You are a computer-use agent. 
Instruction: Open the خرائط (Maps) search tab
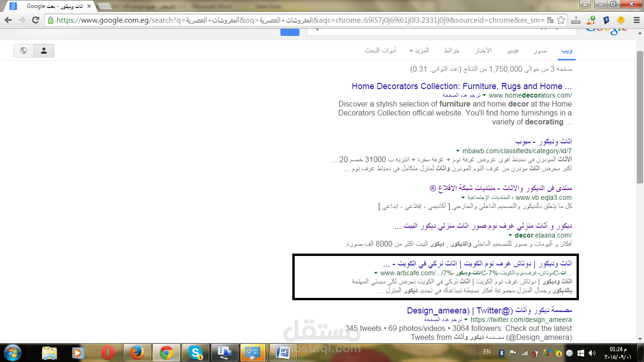451,50
